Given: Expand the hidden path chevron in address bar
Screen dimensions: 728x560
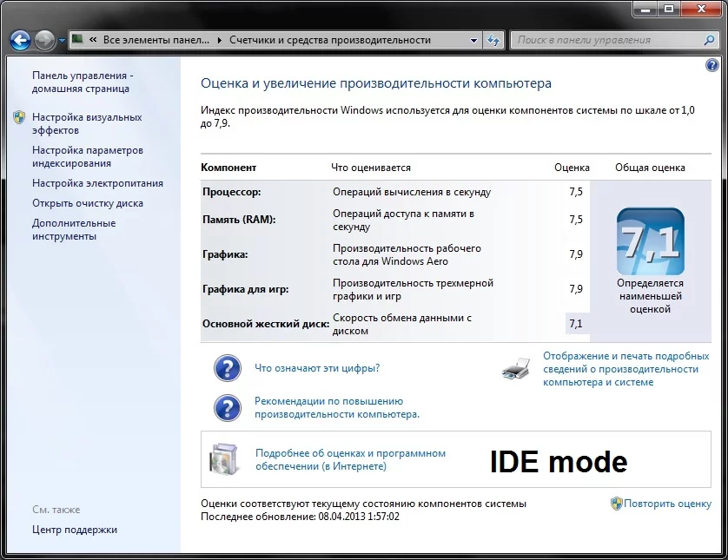Looking at the screenshot, I should (93, 40).
